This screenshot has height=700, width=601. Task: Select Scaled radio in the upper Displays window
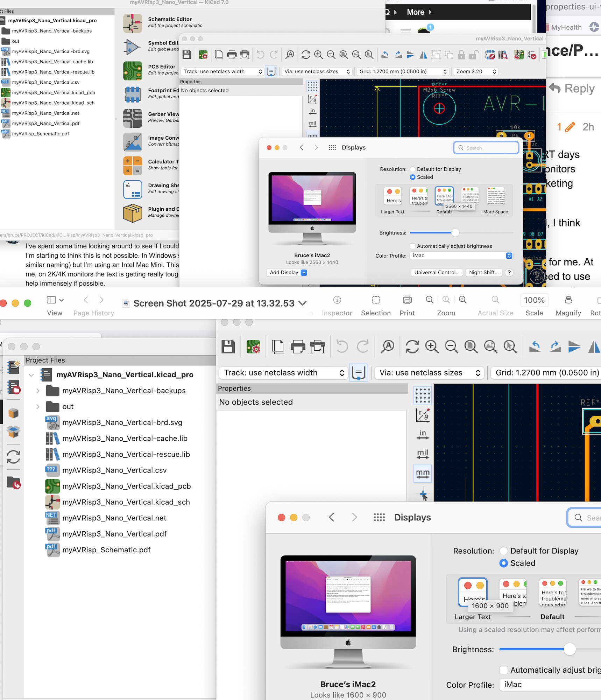[x=413, y=177]
